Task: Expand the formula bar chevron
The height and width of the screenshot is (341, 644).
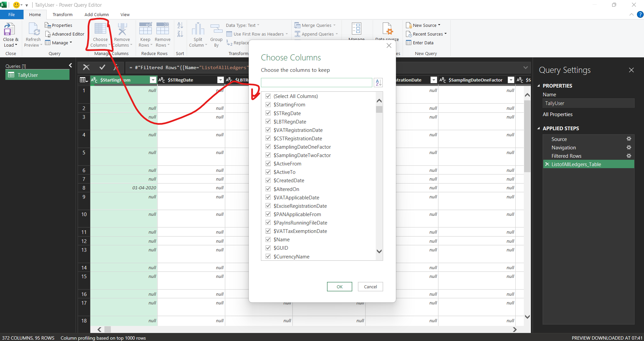Action: coord(525,68)
